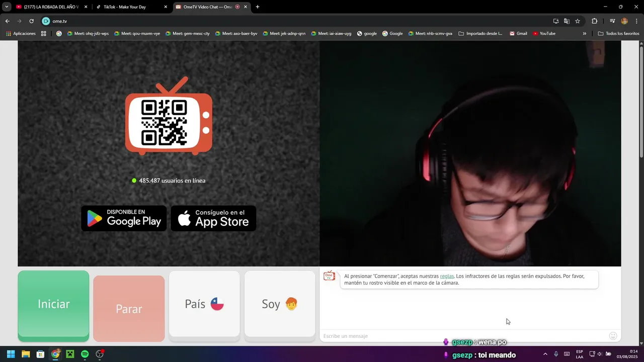Viewport: 644px width, 362px height.
Task: Open the Windows Start menu
Action: (x=11, y=354)
